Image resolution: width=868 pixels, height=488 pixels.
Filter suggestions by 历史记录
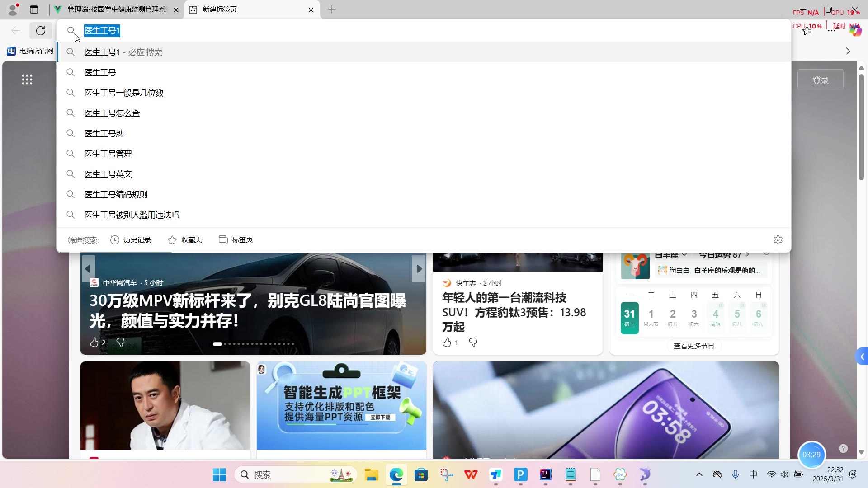click(131, 240)
